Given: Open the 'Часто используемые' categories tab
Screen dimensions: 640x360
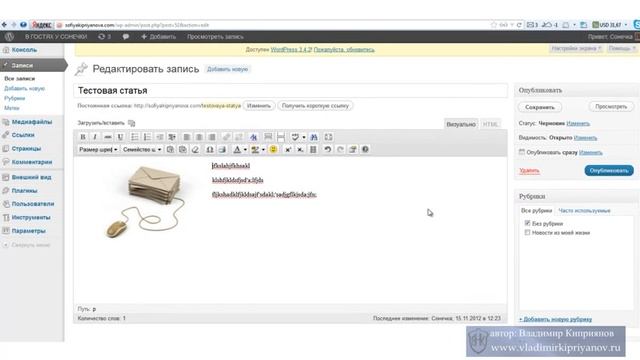Looking at the screenshot, I should coord(584,211).
